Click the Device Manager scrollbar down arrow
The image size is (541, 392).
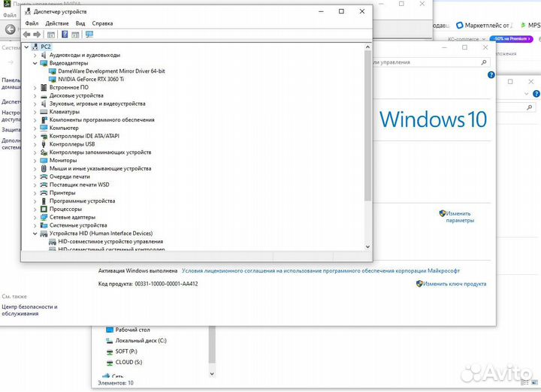coord(367,246)
